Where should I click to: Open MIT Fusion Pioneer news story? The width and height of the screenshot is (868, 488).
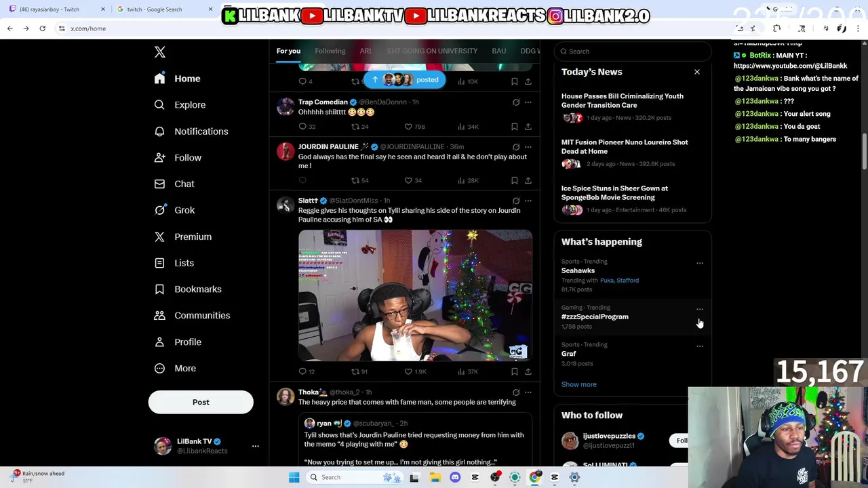tap(633, 153)
